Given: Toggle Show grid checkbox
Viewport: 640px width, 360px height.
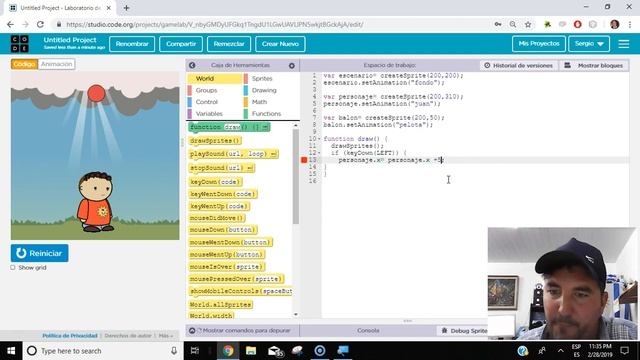Looking at the screenshot, I should [13, 268].
